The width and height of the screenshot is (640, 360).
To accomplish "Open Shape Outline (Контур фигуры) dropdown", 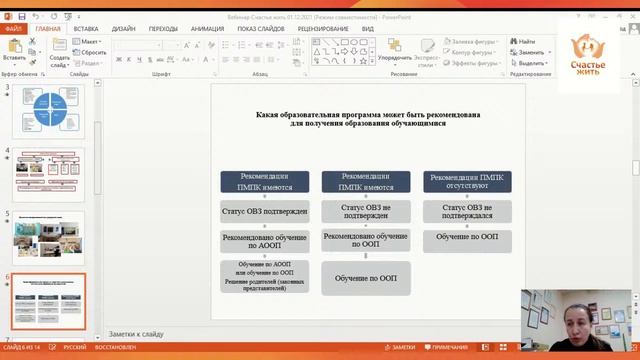I will 470,52.
